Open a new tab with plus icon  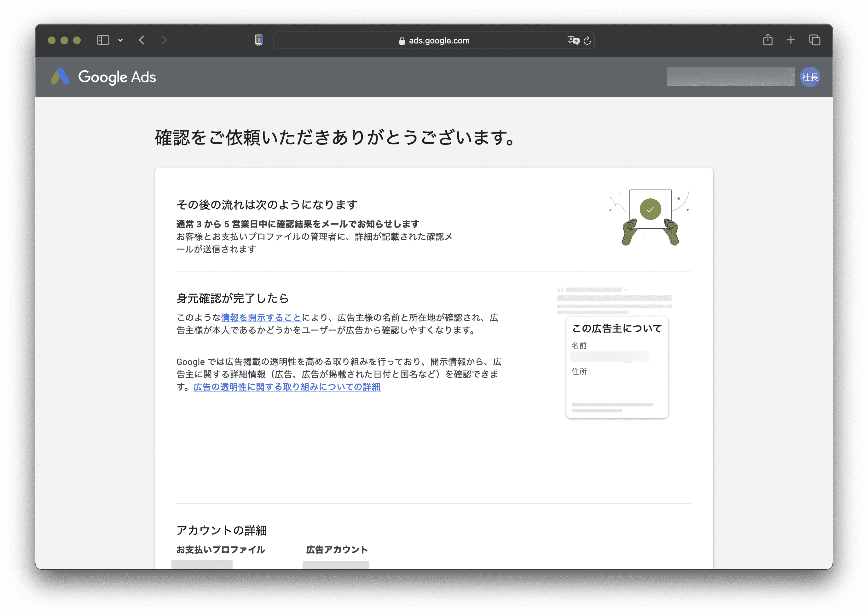click(x=791, y=40)
